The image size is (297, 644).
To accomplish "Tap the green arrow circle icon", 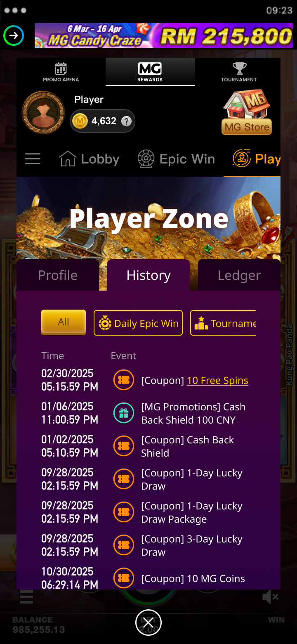I will [14, 36].
